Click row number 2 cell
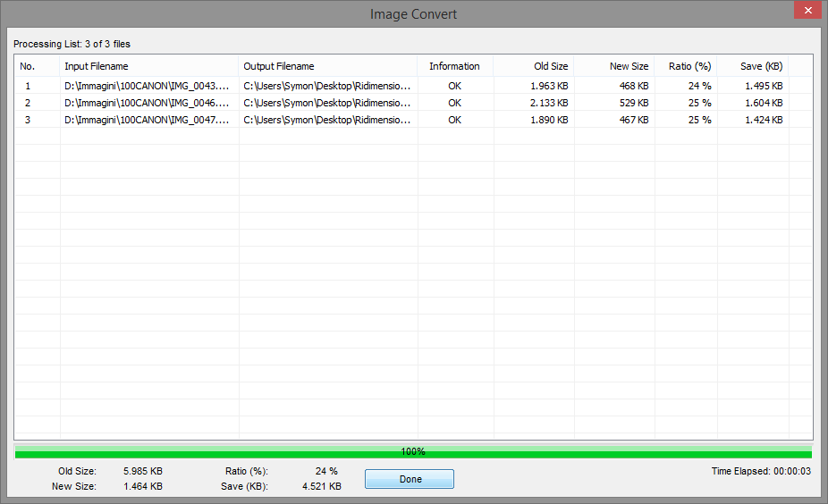This screenshot has height=504, width=828. click(x=28, y=103)
